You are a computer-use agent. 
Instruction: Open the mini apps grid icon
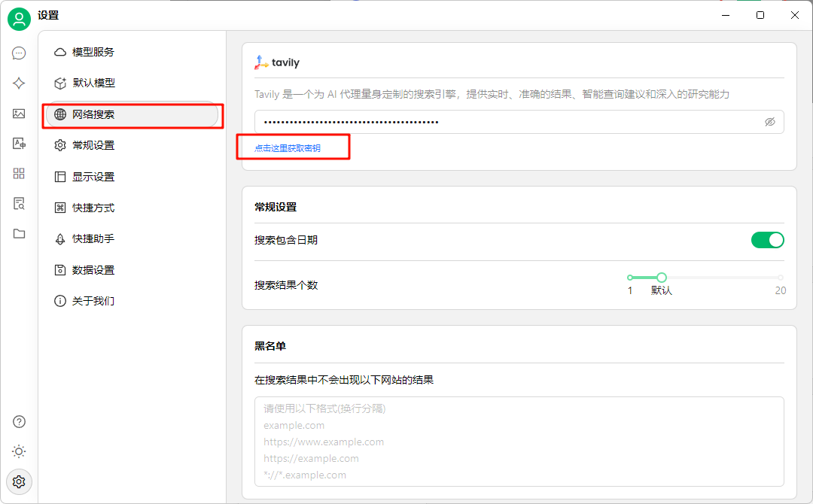coord(19,174)
